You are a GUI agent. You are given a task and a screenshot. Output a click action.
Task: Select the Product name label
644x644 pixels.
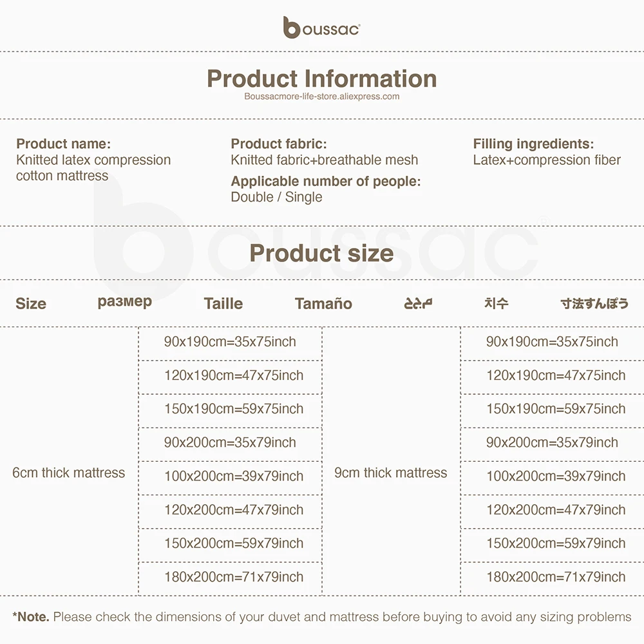click(x=63, y=144)
